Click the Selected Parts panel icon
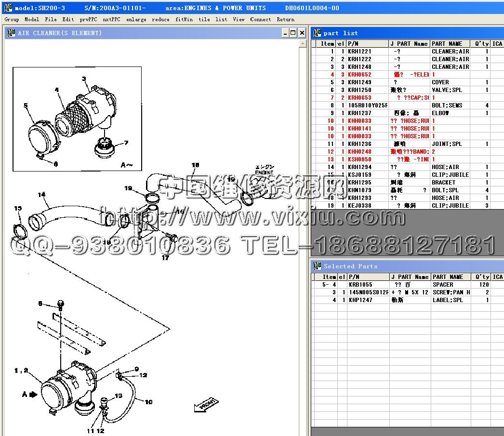Image resolution: width=504 pixels, height=436 pixels. 317,266
